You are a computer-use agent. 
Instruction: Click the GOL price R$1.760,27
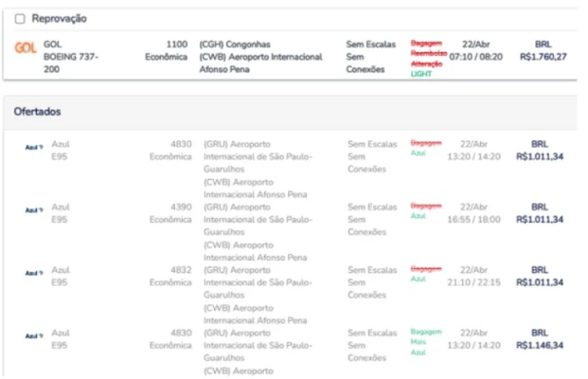point(543,57)
